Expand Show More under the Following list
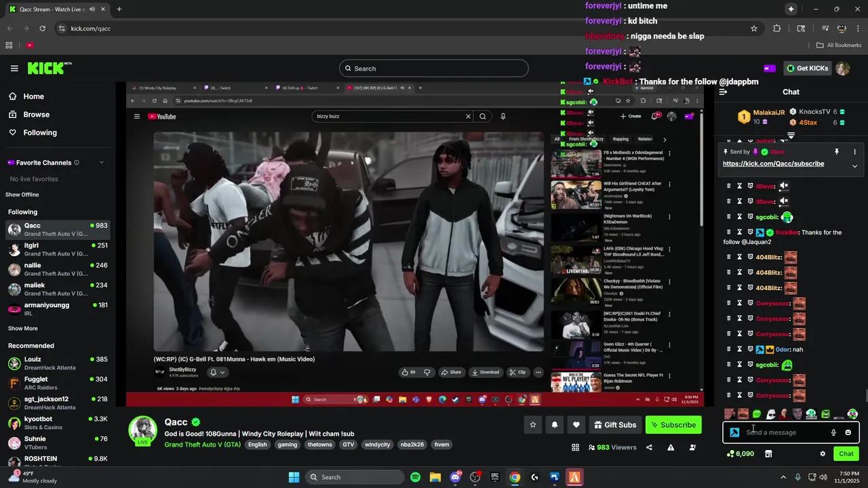868x488 pixels. pyautogui.click(x=22, y=328)
